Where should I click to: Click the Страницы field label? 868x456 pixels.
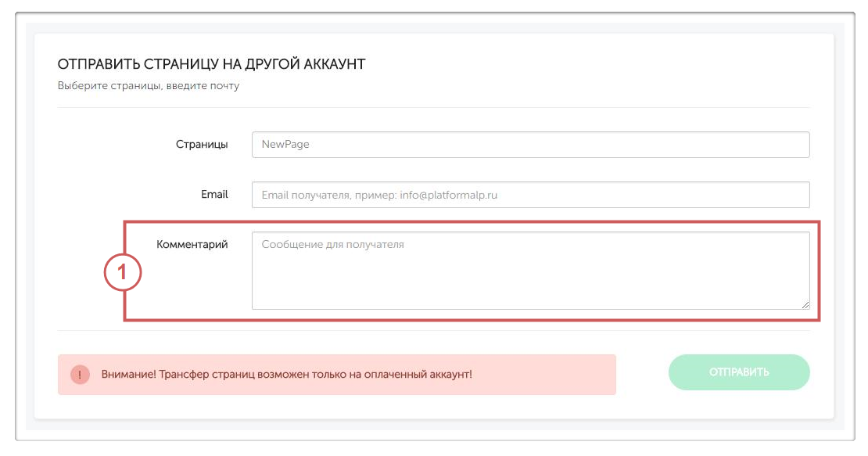[202, 145]
